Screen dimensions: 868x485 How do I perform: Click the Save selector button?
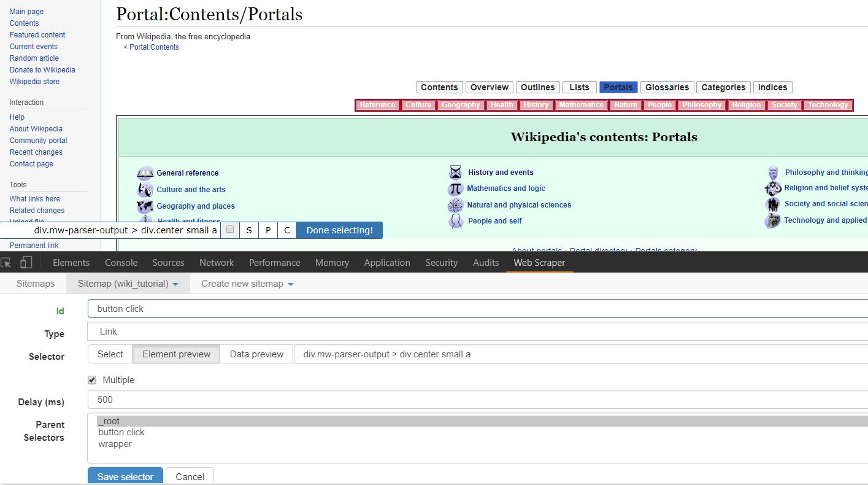tap(125, 477)
